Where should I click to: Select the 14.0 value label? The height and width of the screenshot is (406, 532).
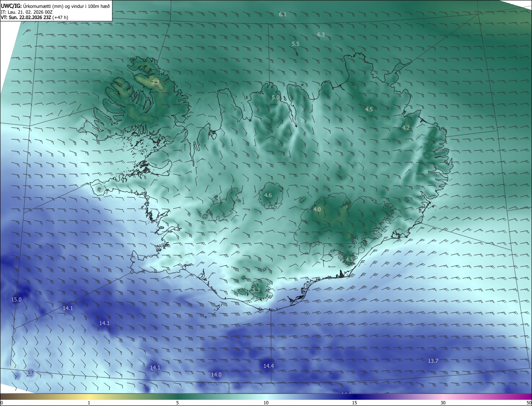coord(216,375)
